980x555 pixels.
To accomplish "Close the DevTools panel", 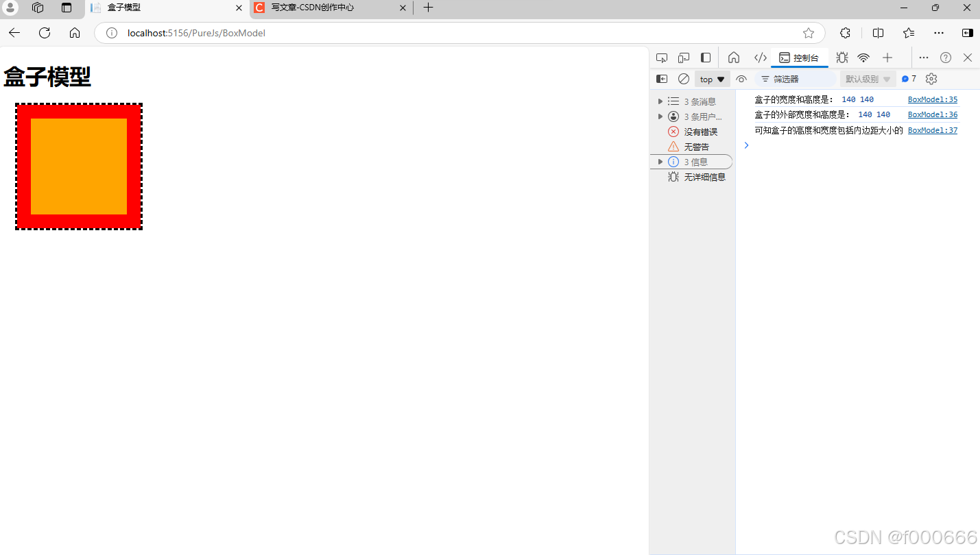I will click(968, 58).
